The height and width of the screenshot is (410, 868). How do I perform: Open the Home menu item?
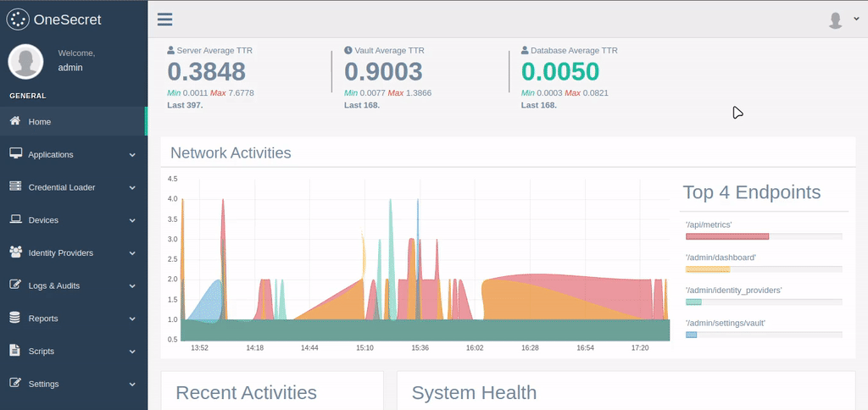tap(74, 121)
